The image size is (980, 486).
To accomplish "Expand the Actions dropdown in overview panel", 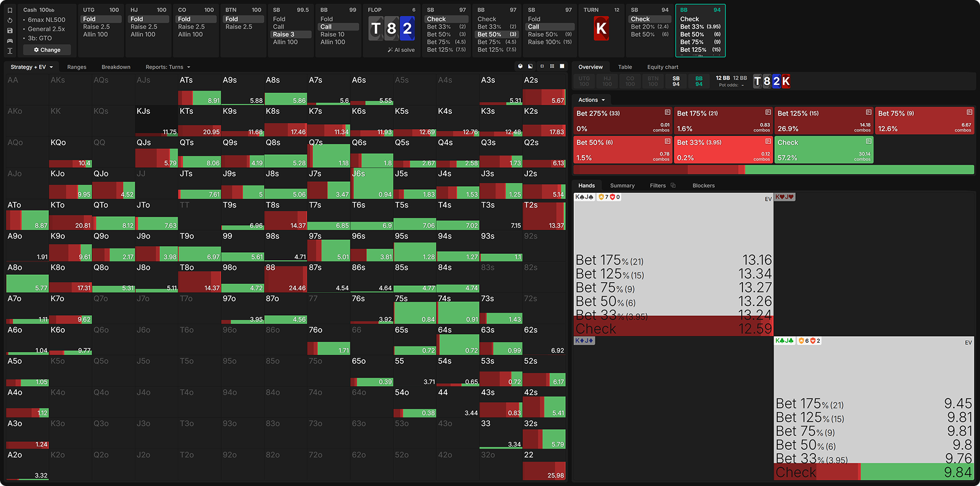I will [591, 100].
